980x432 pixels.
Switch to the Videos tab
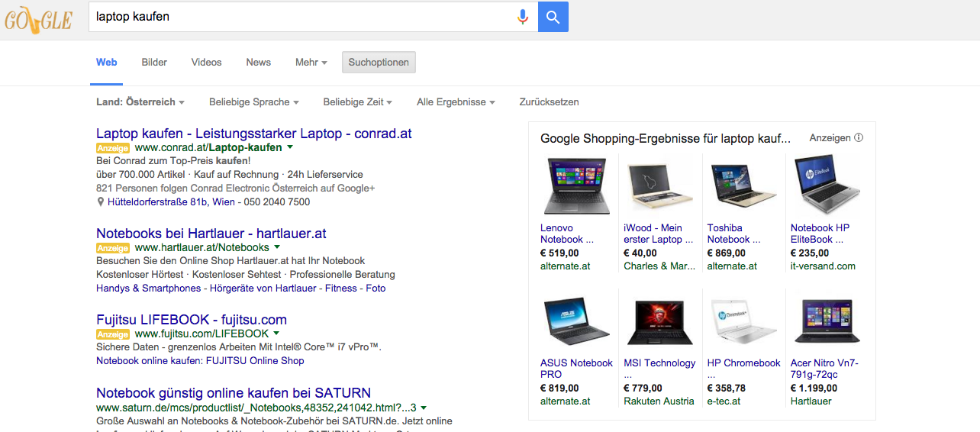click(206, 63)
